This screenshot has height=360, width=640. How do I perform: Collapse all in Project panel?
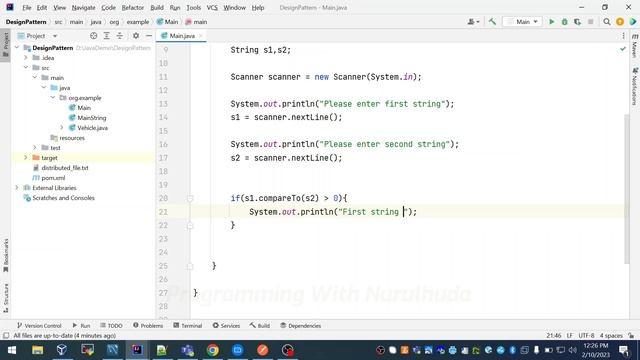120,36
